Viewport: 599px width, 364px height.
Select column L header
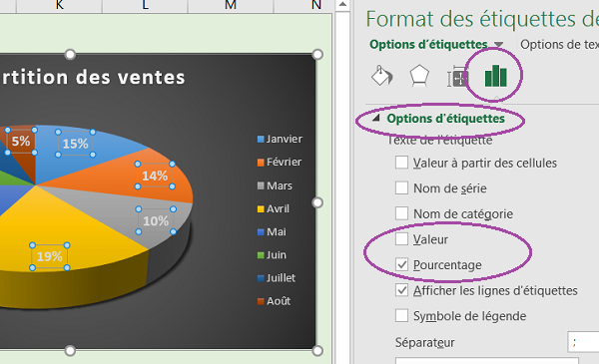coord(145,5)
